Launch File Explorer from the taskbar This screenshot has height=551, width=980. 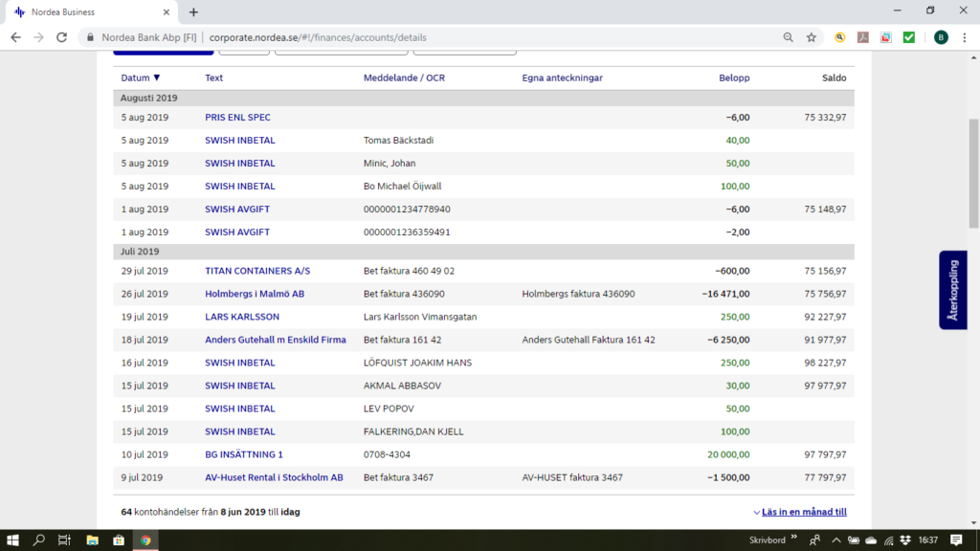(x=92, y=540)
